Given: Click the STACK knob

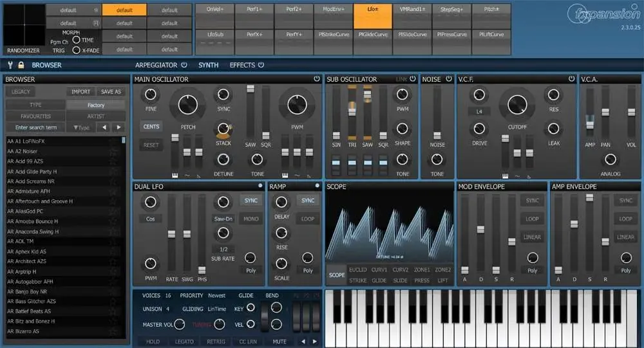Looking at the screenshot, I should [x=223, y=129].
